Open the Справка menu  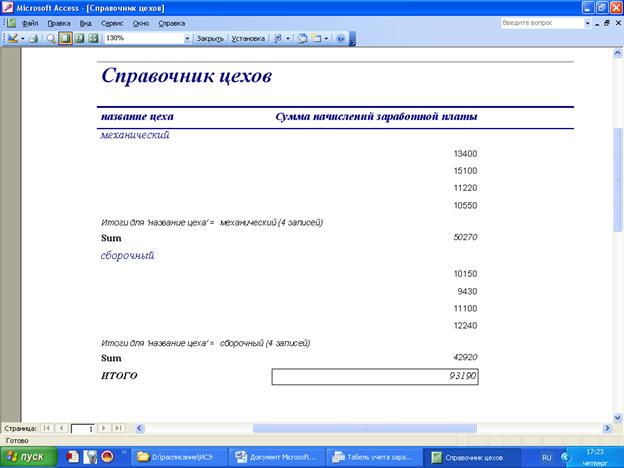click(x=172, y=23)
